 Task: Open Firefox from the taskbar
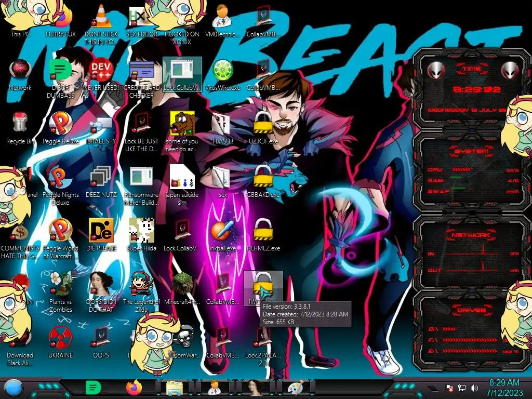click(x=134, y=388)
